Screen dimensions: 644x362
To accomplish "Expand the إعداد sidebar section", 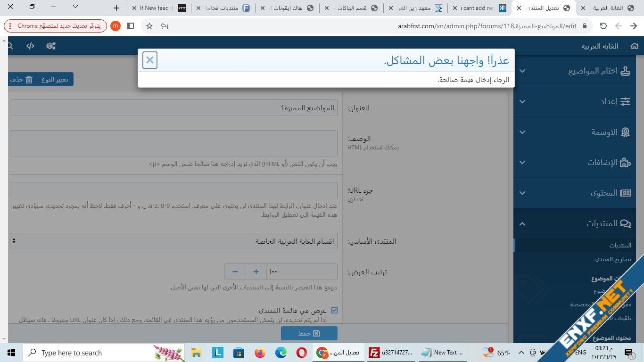I will (x=578, y=101).
